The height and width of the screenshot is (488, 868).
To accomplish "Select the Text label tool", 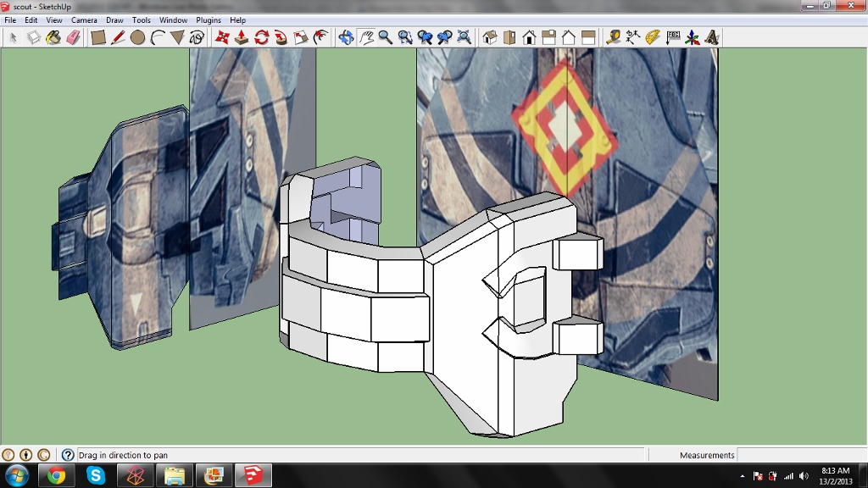I will [673, 37].
